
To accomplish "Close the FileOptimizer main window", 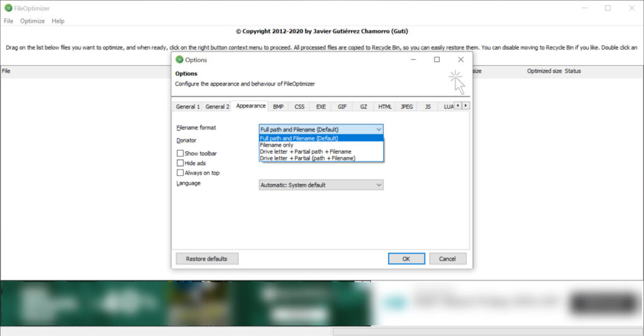I will click(x=631, y=8).
